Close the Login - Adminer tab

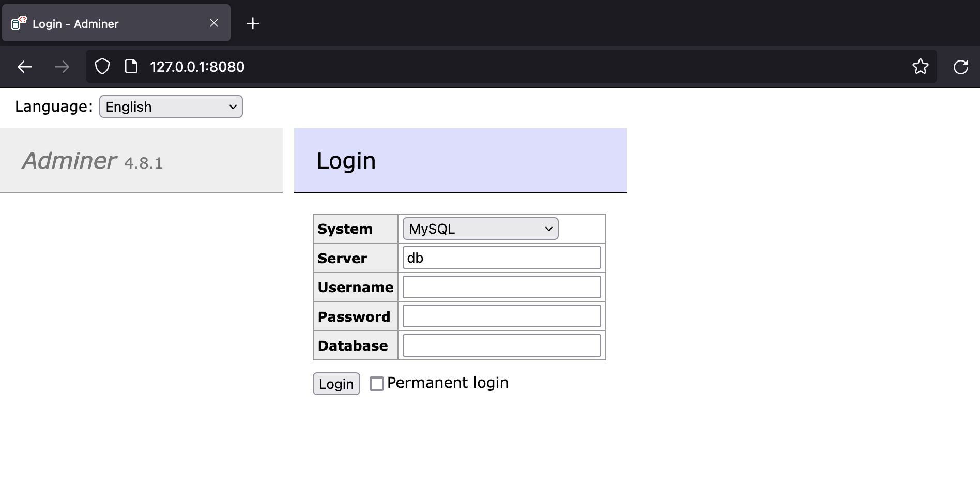[x=213, y=22]
